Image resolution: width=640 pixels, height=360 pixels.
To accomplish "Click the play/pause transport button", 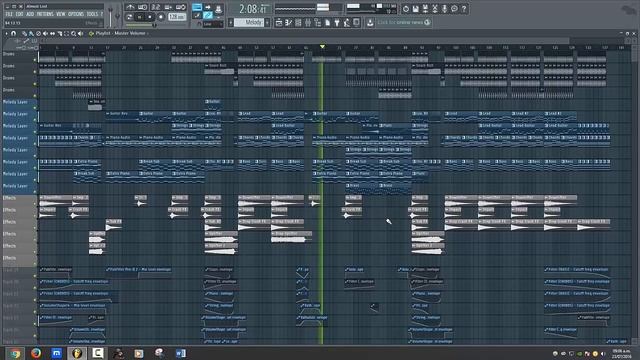I will click(140, 17).
